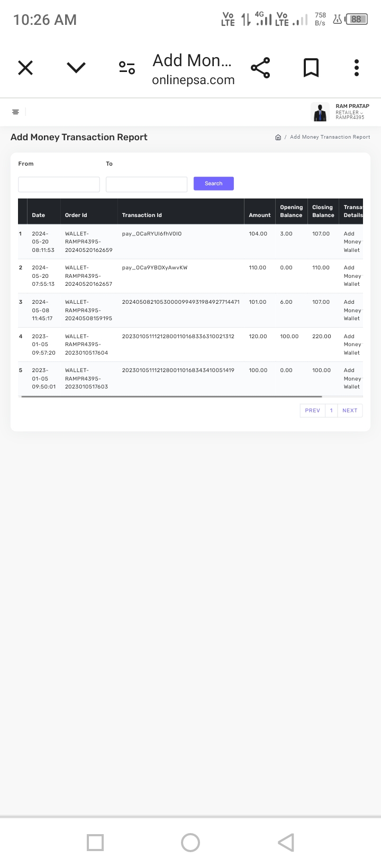Tap the share icon

(260, 68)
